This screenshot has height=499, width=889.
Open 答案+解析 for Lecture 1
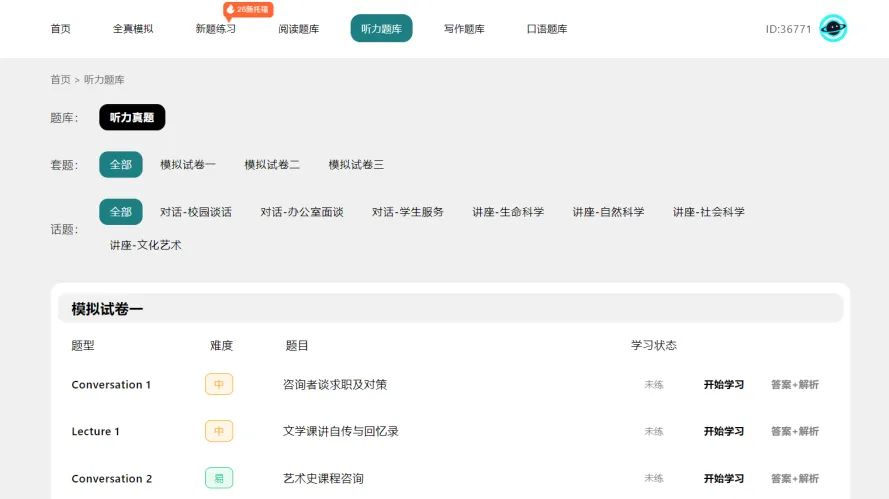click(795, 432)
